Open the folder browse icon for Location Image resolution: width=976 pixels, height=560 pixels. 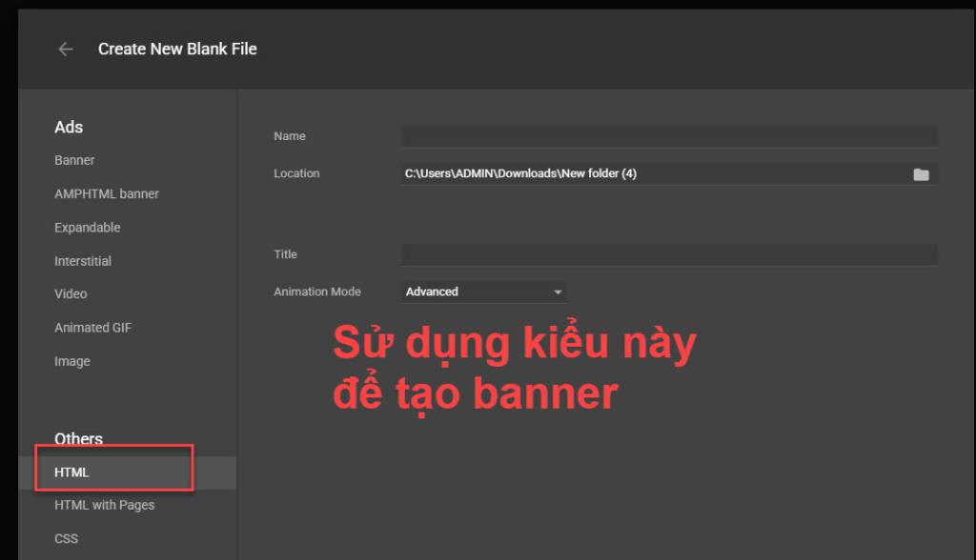click(x=921, y=174)
